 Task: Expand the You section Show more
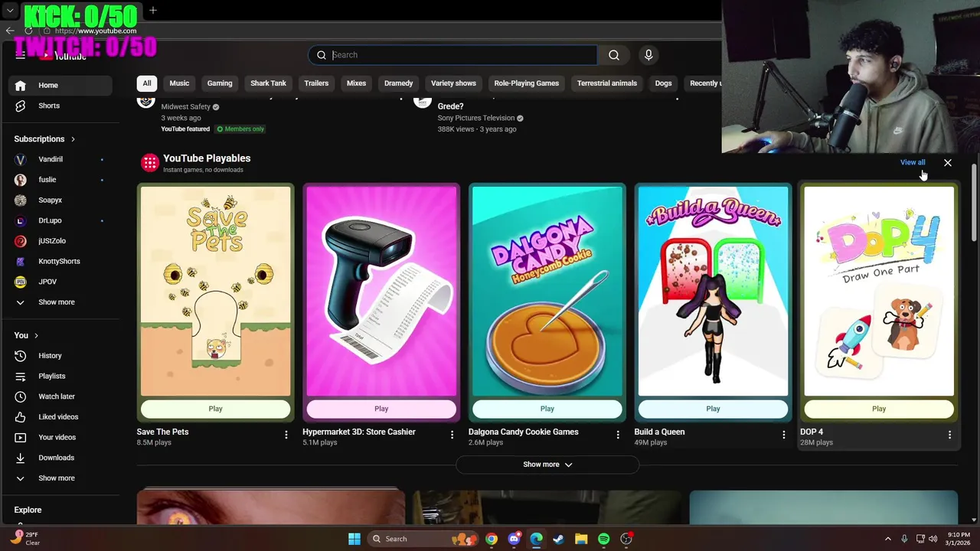point(60,478)
